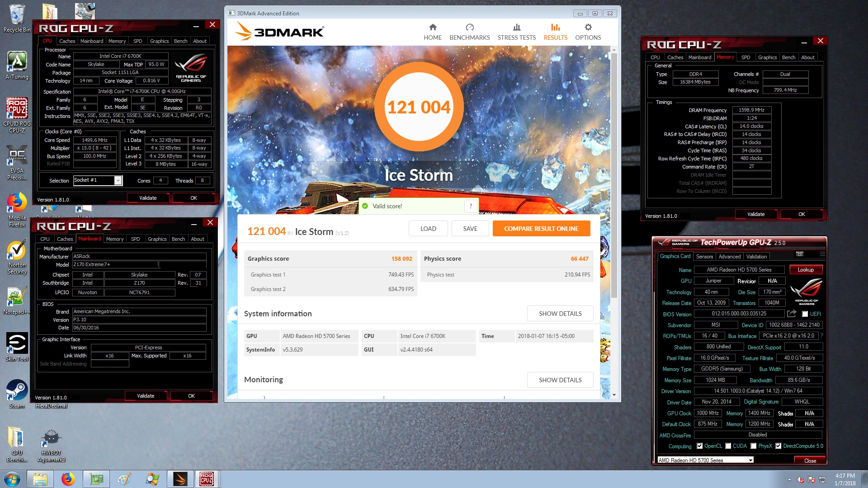Open the Recycle Bin desktop icon
Viewport: 868px width, 488px height.
point(17,18)
